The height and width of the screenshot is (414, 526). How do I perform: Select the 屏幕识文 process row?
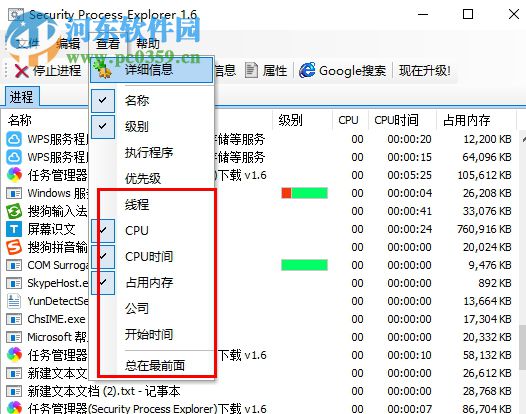tap(260, 229)
